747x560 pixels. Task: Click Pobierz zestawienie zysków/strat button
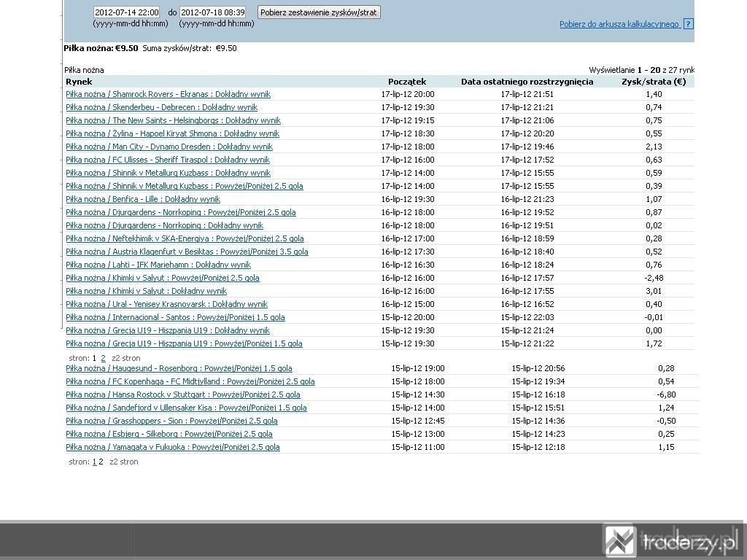click(x=319, y=12)
